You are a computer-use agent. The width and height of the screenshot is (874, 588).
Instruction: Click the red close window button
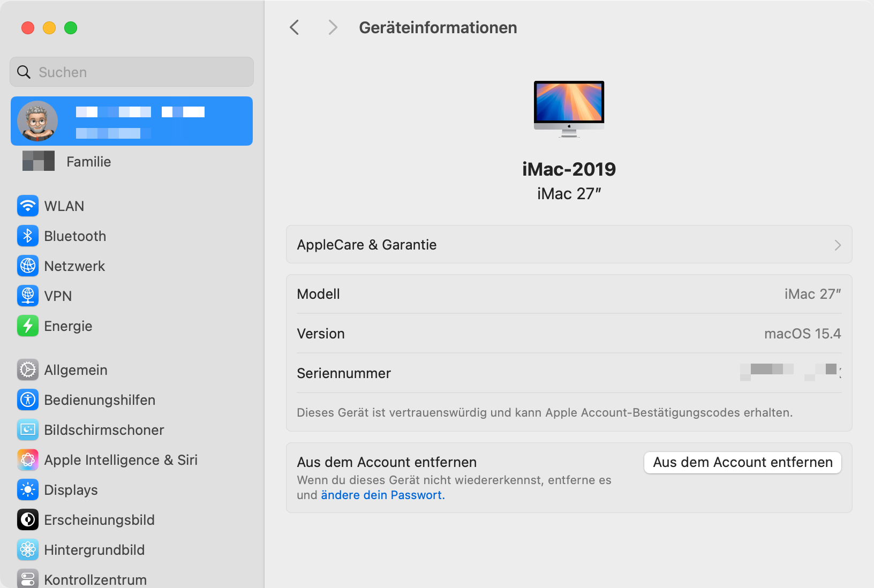click(x=28, y=28)
